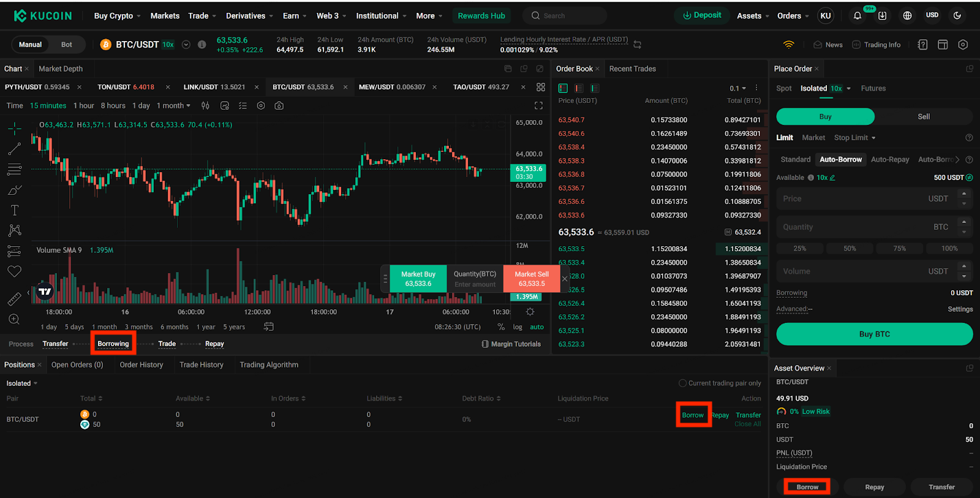Select trend line drawing tool

coord(15,149)
